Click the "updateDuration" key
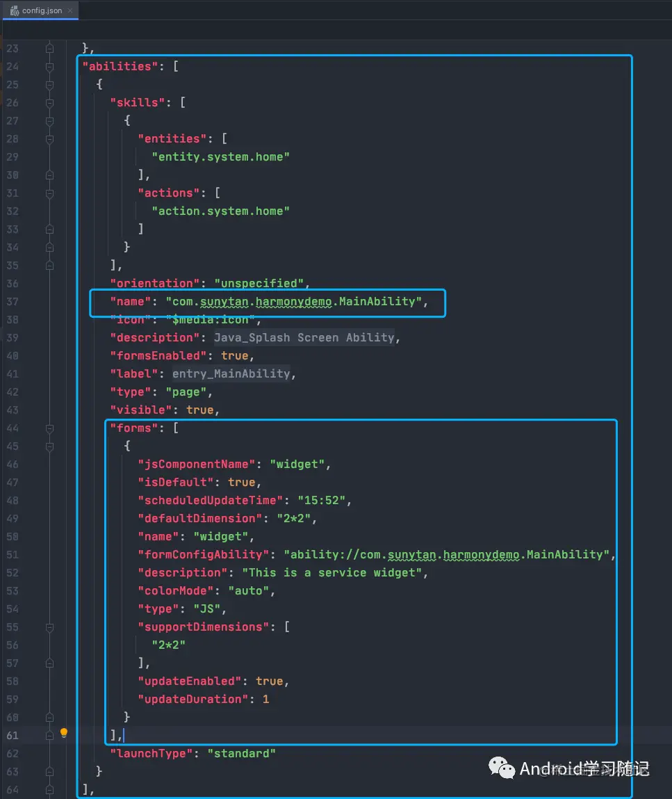The width and height of the screenshot is (672, 799). (x=193, y=699)
